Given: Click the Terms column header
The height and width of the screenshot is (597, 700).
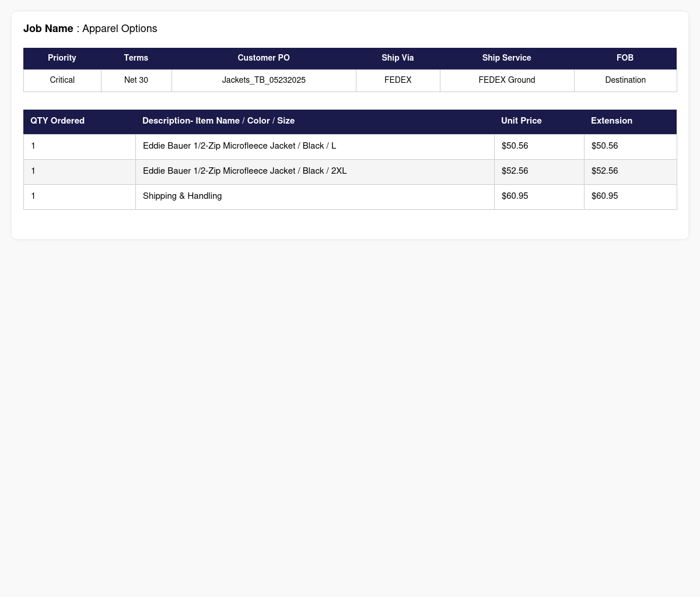Looking at the screenshot, I should (x=136, y=58).
